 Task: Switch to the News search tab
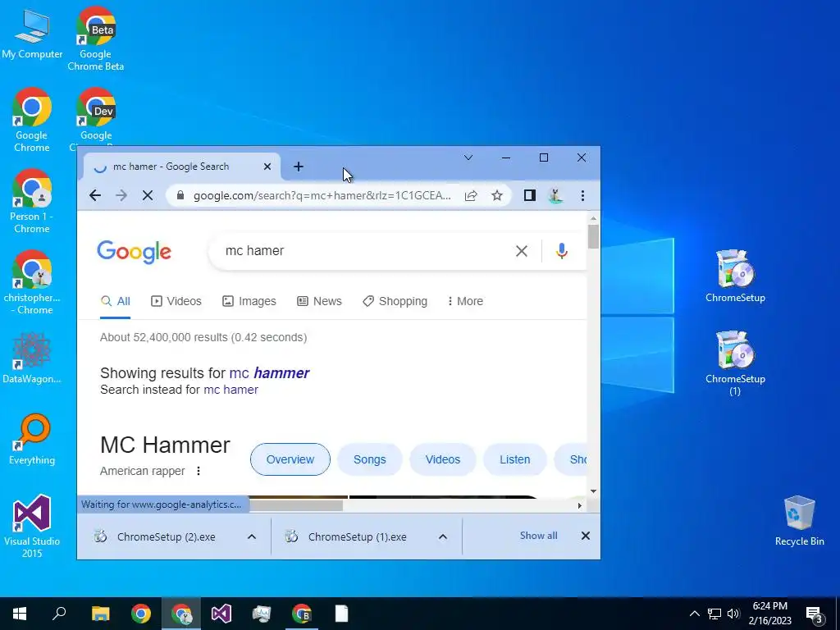click(319, 301)
